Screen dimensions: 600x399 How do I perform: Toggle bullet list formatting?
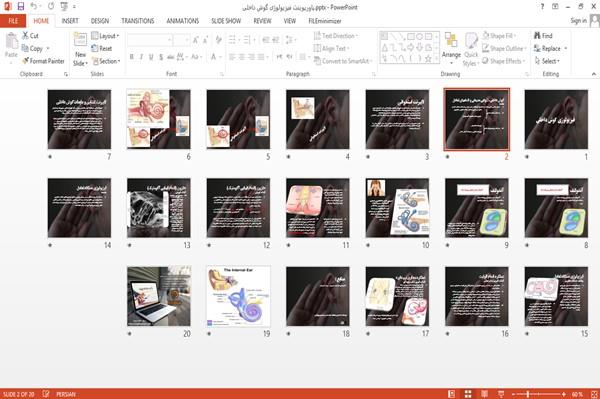point(233,39)
